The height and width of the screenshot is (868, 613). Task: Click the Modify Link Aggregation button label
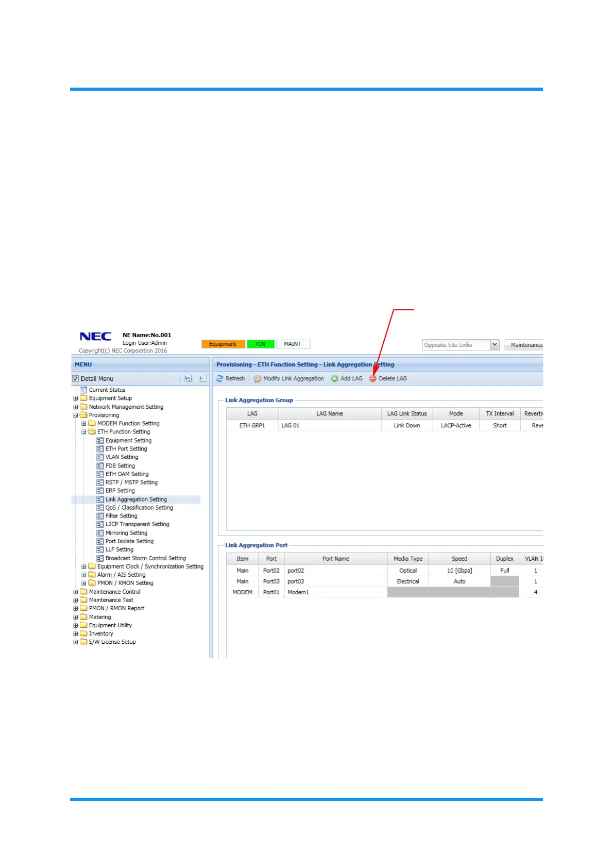pyautogui.click(x=294, y=378)
